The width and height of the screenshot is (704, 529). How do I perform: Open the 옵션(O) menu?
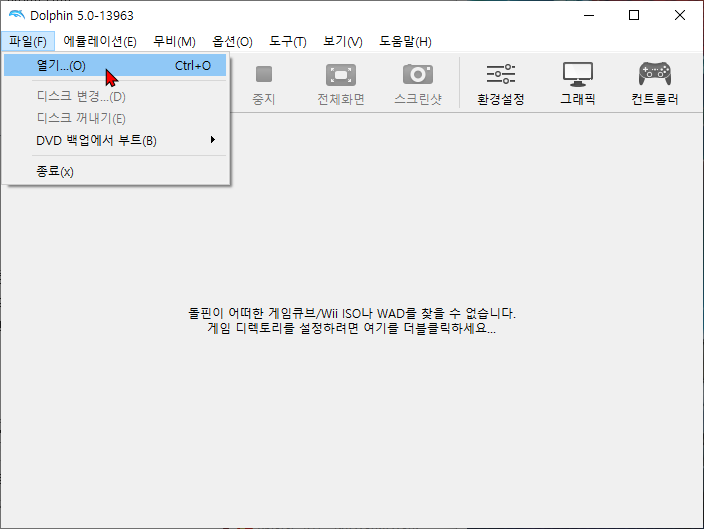pyautogui.click(x=232, y=41)
